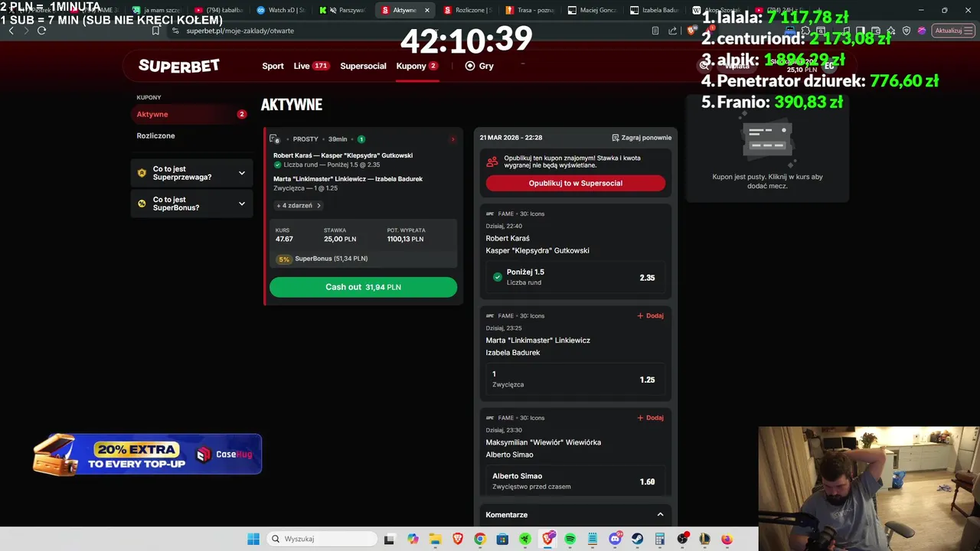The height and width of the screenshot is (551, 980).
Task: Open the Live 171 menu
Action: [x=311, y=66]
